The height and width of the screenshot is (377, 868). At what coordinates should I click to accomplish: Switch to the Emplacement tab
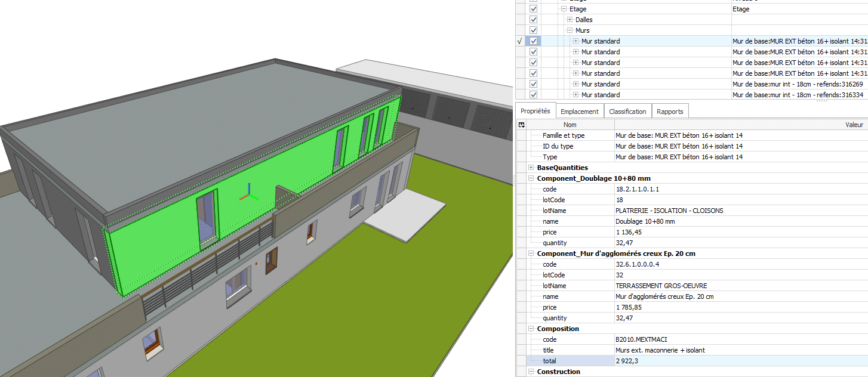[x=579, y=112]
